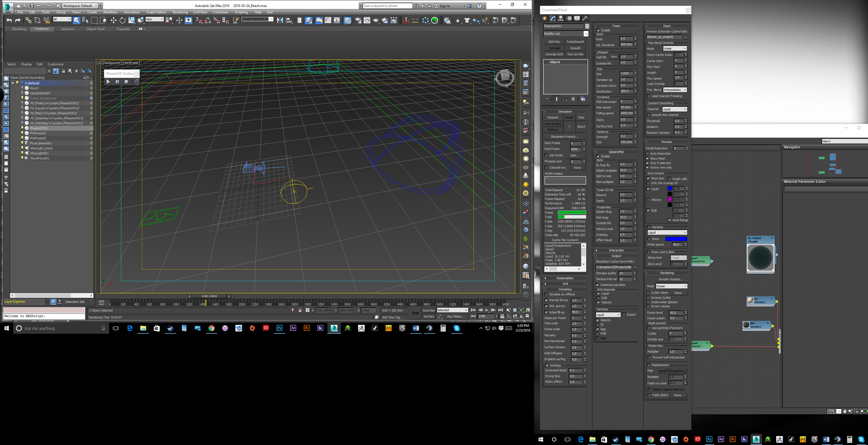Open the Rendering menu

click(180, 12)
